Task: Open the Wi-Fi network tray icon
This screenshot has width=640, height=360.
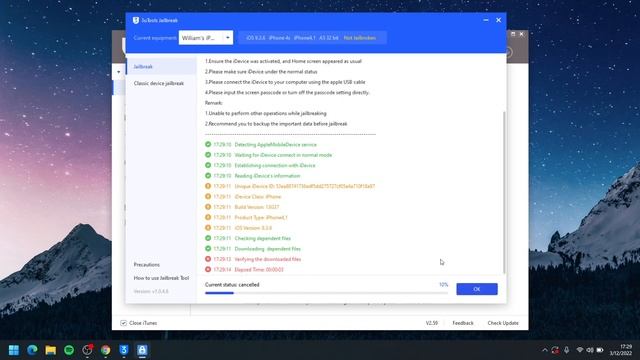Action: 580,350
